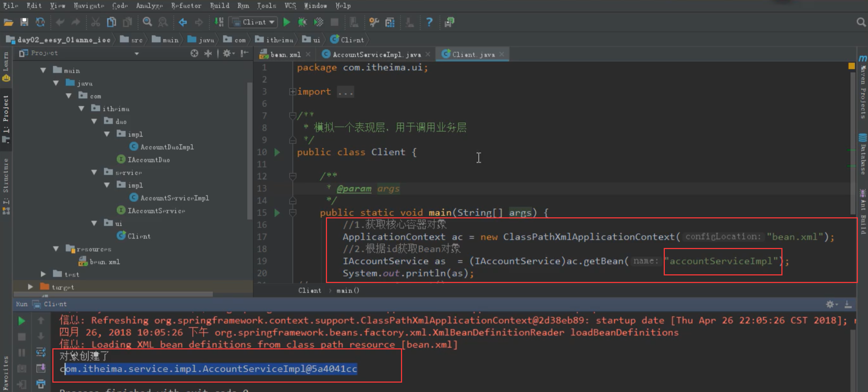The image size is (868, 392).
Task: Expand the target folder in project tree
Action: tap(31, 287)
